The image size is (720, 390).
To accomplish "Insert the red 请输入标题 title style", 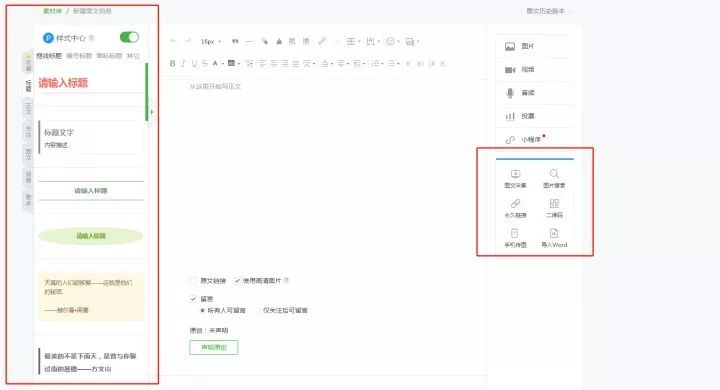I will tap(91, 83).
